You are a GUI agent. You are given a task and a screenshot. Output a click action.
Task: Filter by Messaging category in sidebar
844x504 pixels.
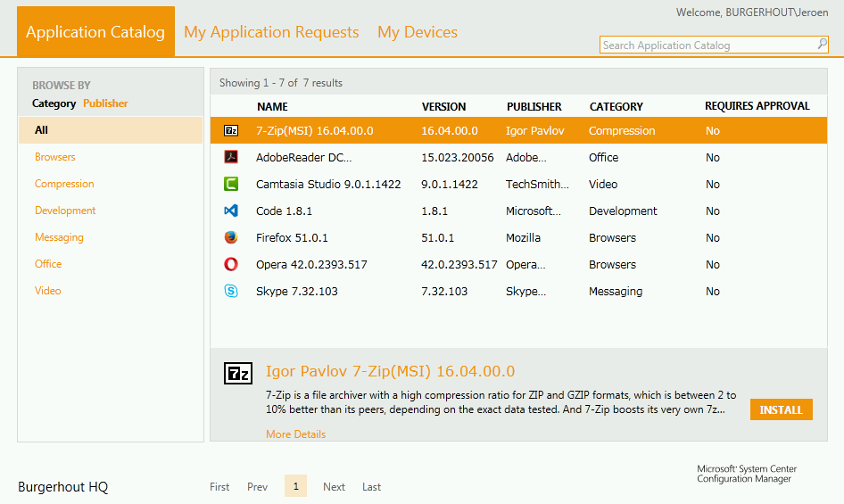pos(59,237)
